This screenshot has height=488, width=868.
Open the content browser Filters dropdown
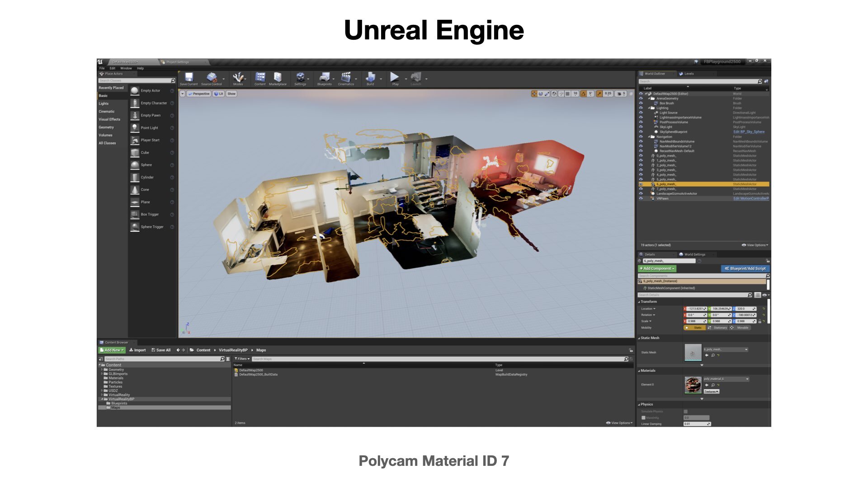click(242, 359)
